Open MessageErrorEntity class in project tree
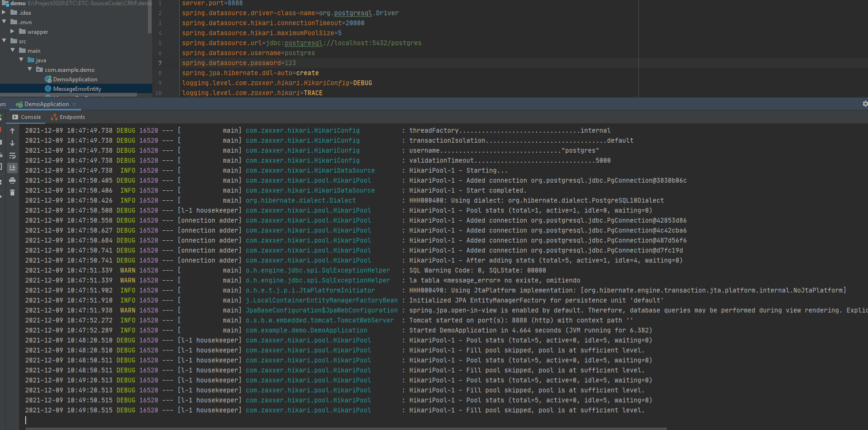The image size is (868, 430). coord(77,89)
